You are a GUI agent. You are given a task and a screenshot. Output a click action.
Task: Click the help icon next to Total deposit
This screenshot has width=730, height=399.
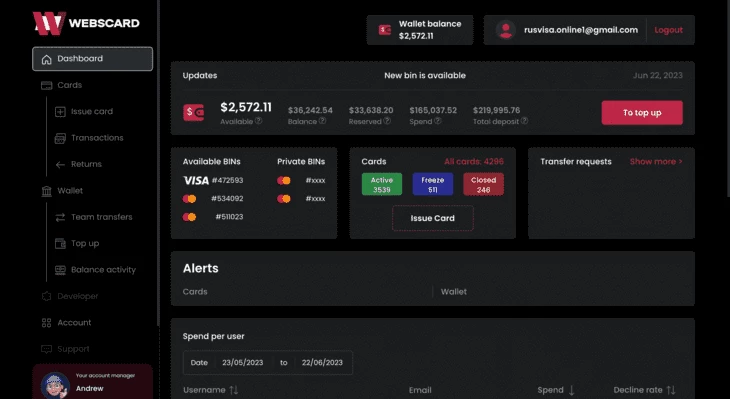point(524,121)
